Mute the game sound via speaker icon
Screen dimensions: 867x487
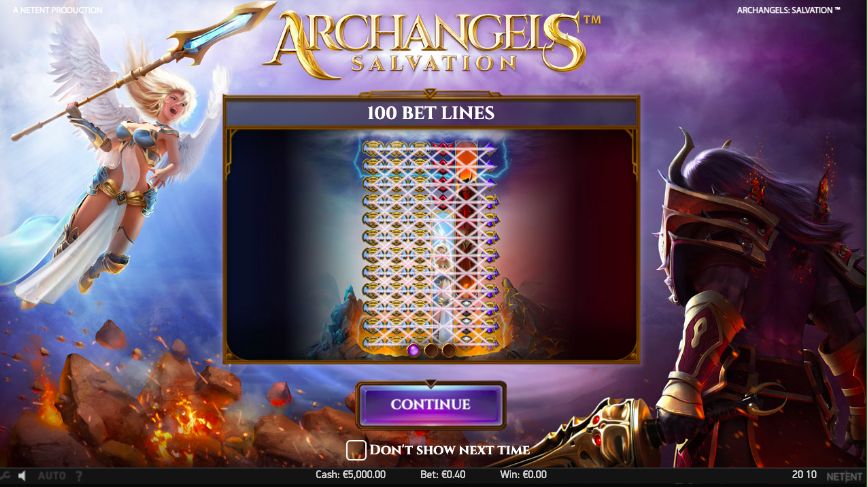coord(22,475)
